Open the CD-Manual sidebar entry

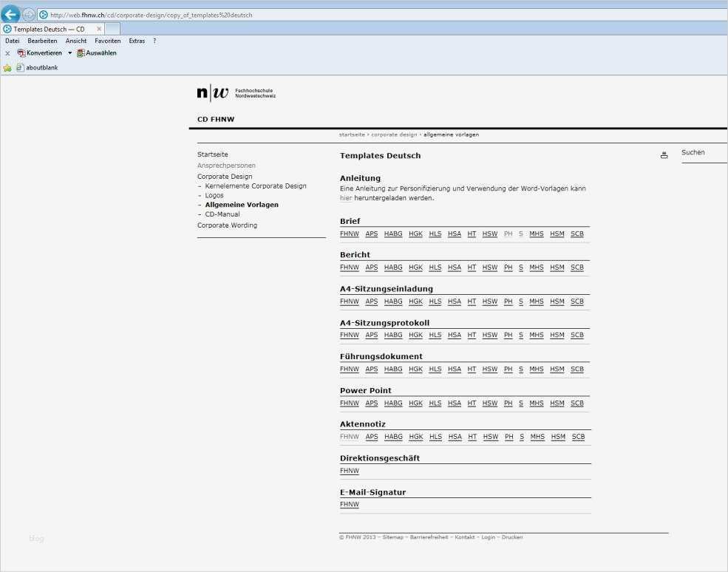[222, 214]
